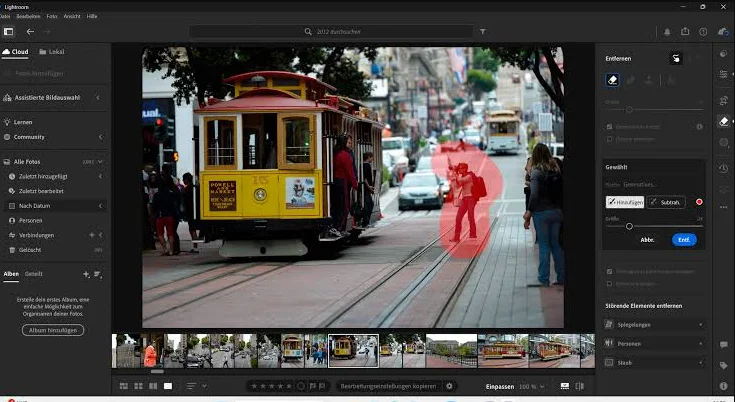Image resolution: width=735 pixels, height=402 pixels.
Task: Expand the Community section
Action: 100,137
